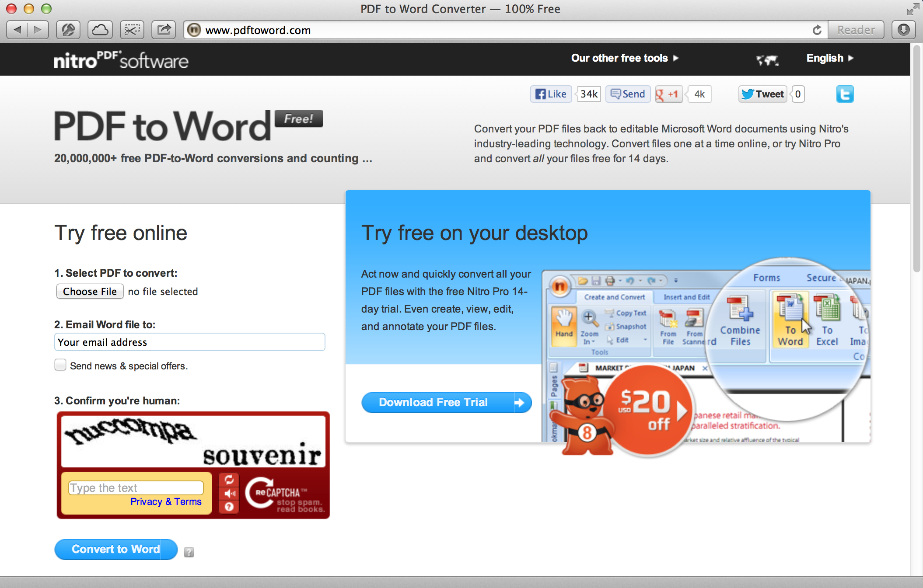Image resolution: width=923 pixels, height=588 pixels.
Task: Click the scissors clip toolbar icon
Action: point(132,30)
